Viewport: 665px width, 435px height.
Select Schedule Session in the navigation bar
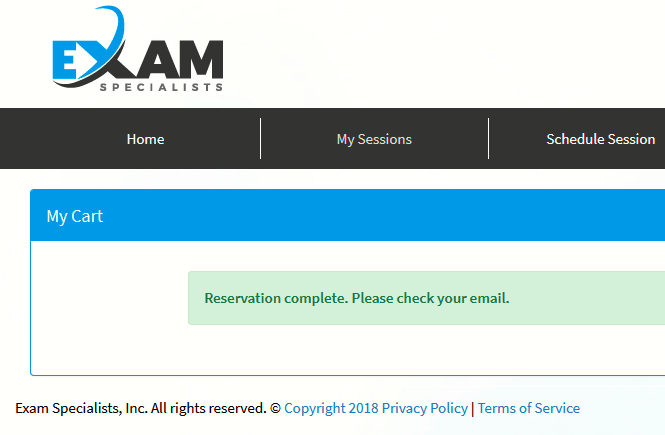coord(600,139)
